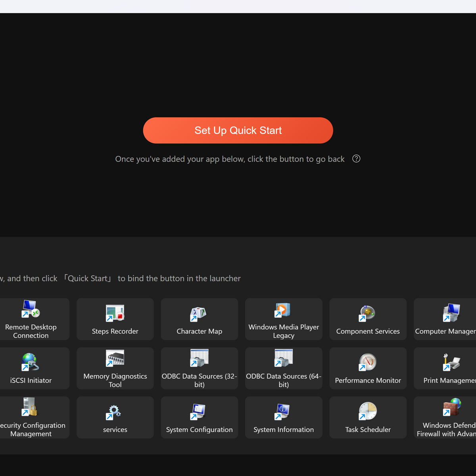Choose the Computer Management icon

451,313
